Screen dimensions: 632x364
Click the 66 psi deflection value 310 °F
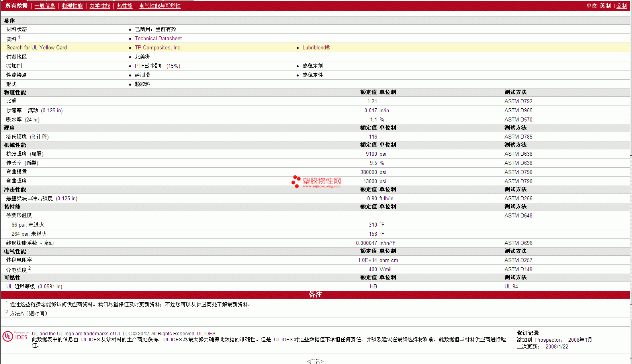point(377,225)
